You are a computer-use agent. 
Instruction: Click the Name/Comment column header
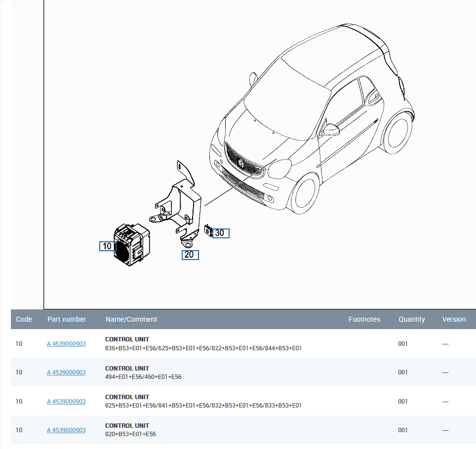pyautogui.click(x=131, y=319)
